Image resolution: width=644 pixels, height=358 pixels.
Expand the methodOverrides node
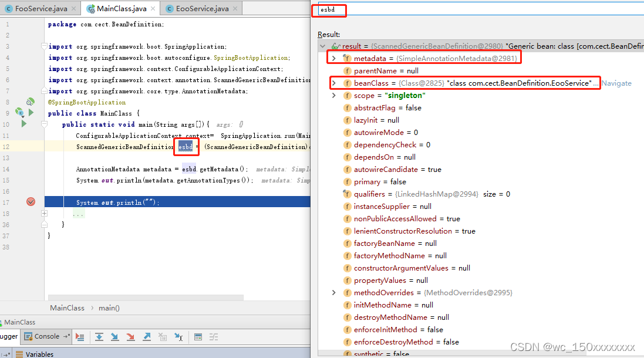point(333,292)
